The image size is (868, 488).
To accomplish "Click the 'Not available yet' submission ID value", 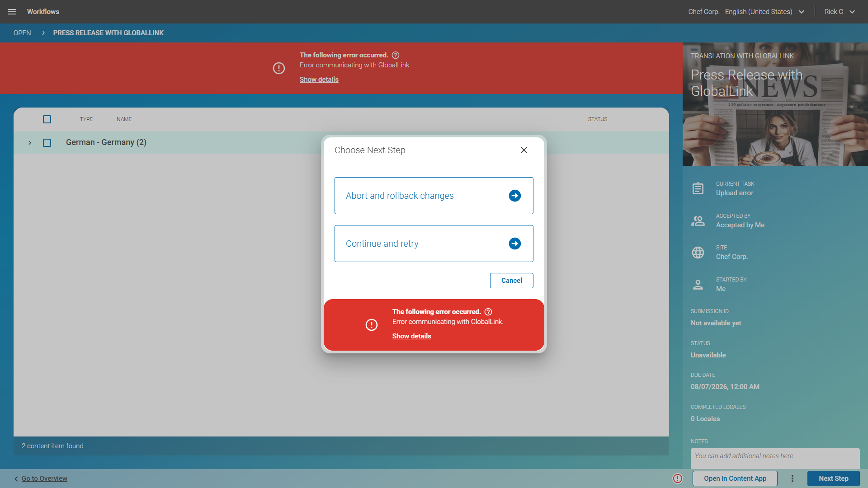I will [716, 323].
